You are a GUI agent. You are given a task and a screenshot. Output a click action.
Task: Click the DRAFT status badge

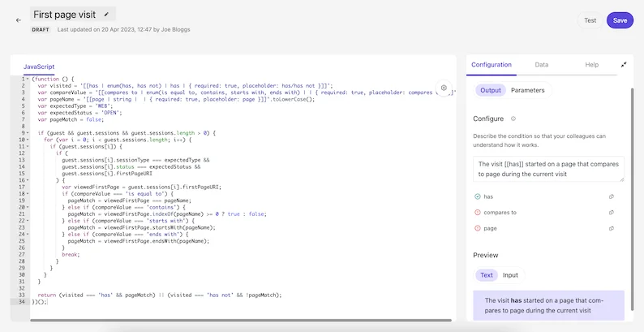(x=41, y=29)
